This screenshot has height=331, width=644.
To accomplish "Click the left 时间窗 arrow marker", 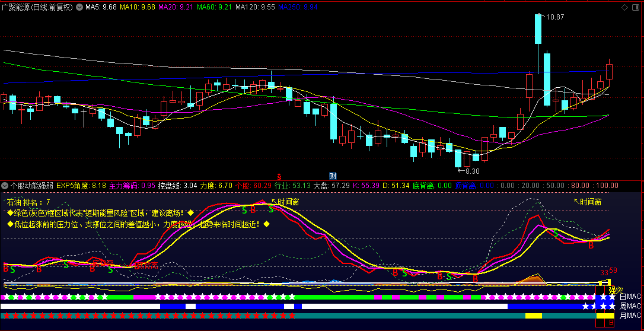I will [x=285, y=202].
